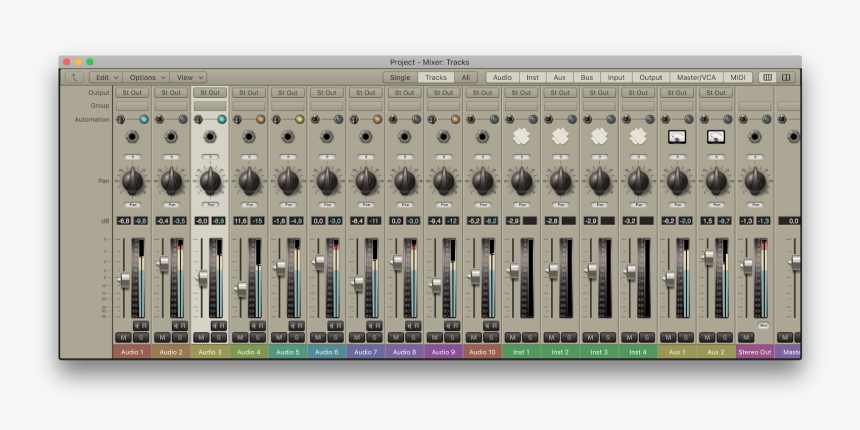Click the Audio 5 input monitoring speaker icon
Image resolution: width=860 pixels, height=430 pixels.
point(293,326)
